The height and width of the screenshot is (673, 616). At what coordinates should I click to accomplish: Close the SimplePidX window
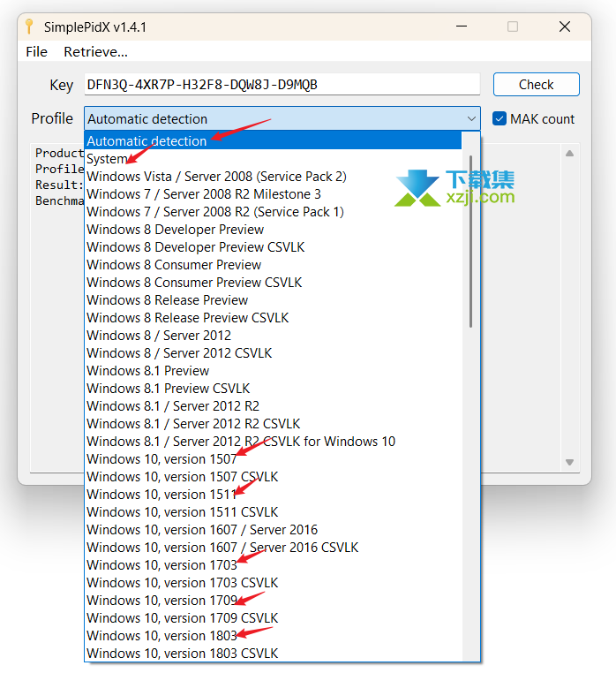565,26
